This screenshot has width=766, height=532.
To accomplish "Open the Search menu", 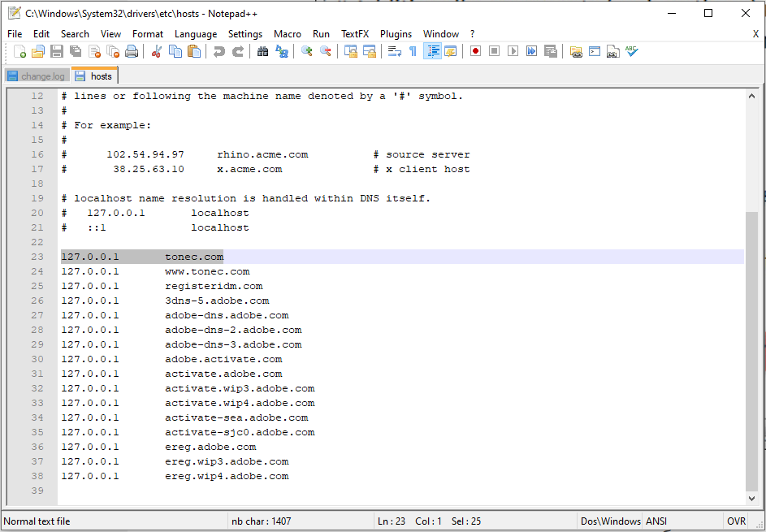I will (x=75, y=34).
